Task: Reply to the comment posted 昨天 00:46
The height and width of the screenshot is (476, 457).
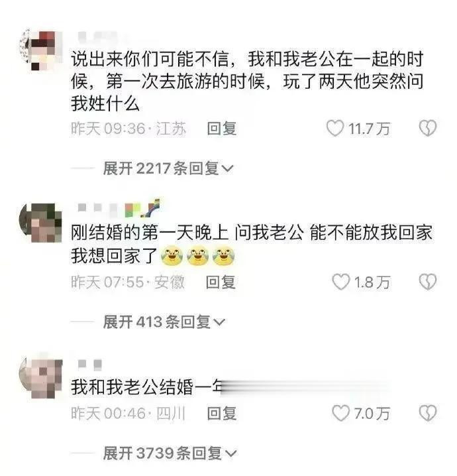Action: coord(222,414)
